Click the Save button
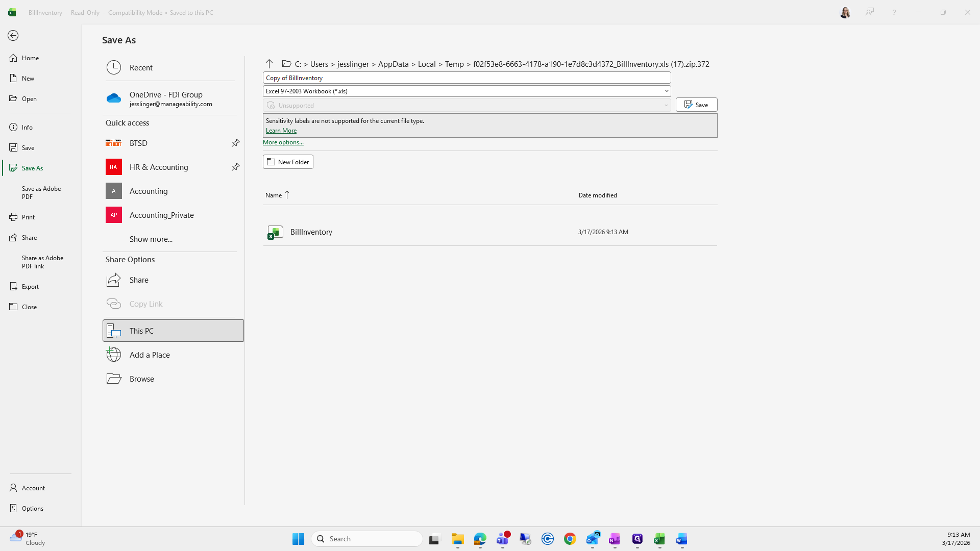 point(696,105)
